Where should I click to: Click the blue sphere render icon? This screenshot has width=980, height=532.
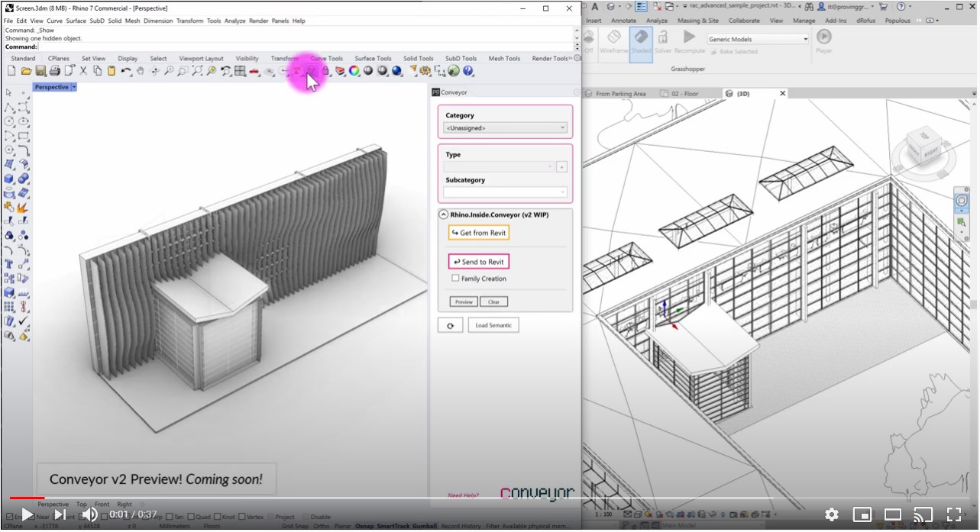click(x=397, y=71)
